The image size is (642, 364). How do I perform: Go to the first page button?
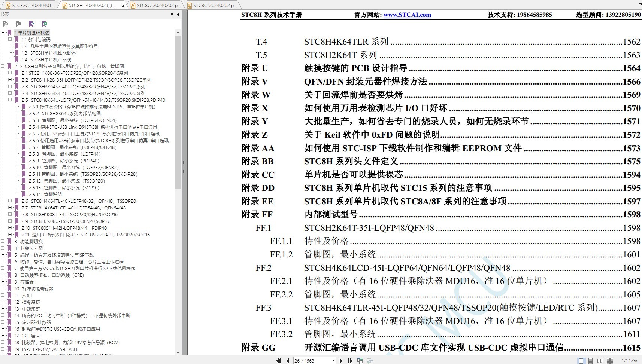coord(278,361)
